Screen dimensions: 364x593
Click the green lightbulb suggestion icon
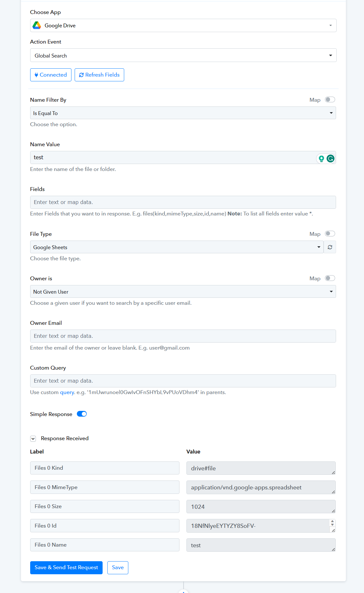click(321, 158)
